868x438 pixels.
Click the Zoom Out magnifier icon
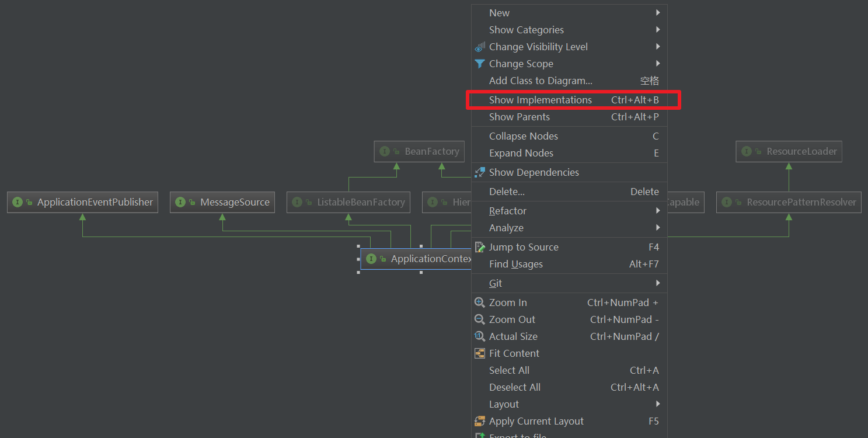pyautogui.click(x=480, y=319)
